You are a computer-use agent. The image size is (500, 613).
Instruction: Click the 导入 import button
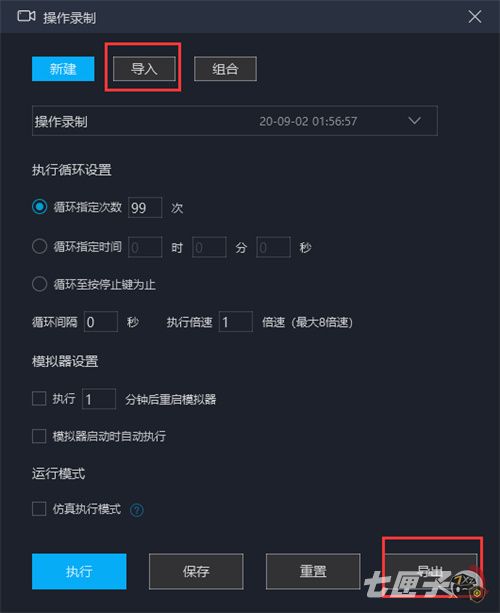(x=144, y=69)
